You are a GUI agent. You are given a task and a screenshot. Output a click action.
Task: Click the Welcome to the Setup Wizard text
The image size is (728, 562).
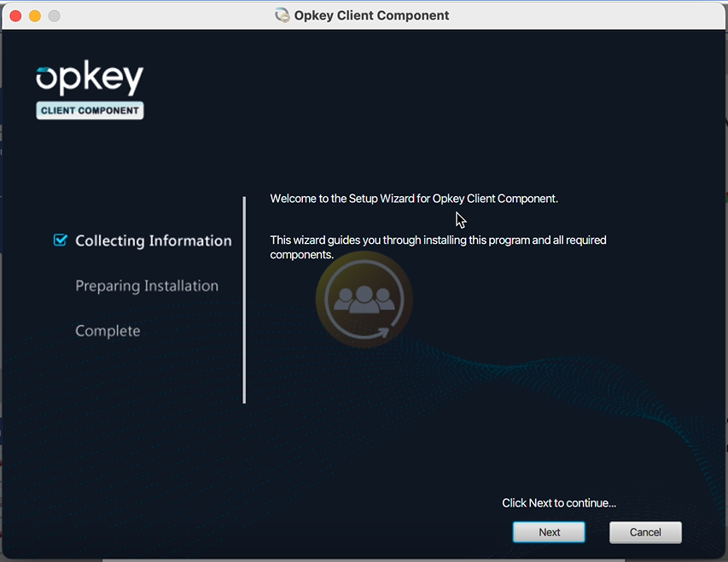pyautogui.click(x=414, y=199)
